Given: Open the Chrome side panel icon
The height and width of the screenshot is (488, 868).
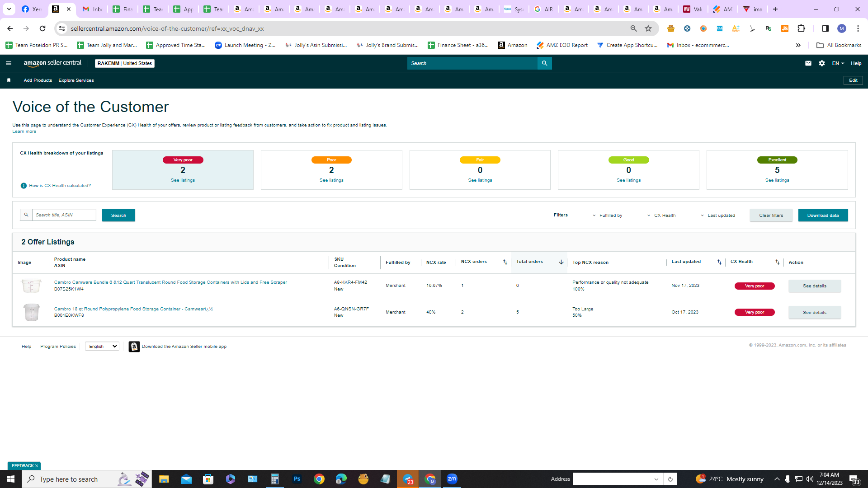Looking at the screenshot, I should click(825, 28).
